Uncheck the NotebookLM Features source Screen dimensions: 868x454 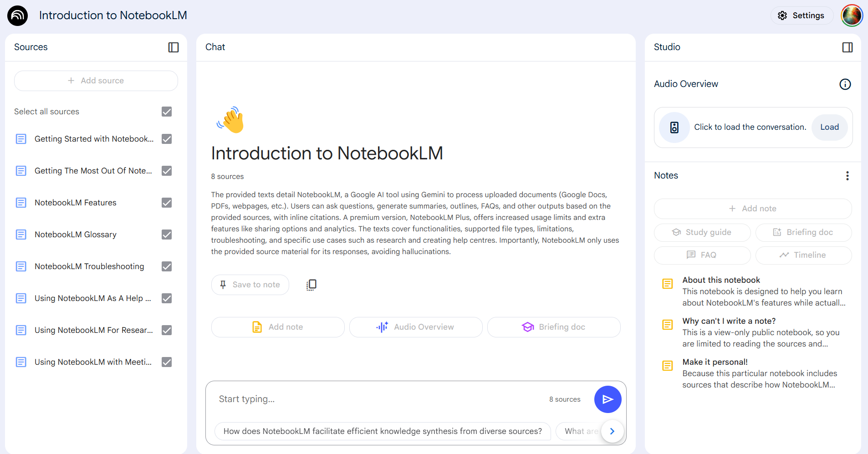(x=166, y=203)
